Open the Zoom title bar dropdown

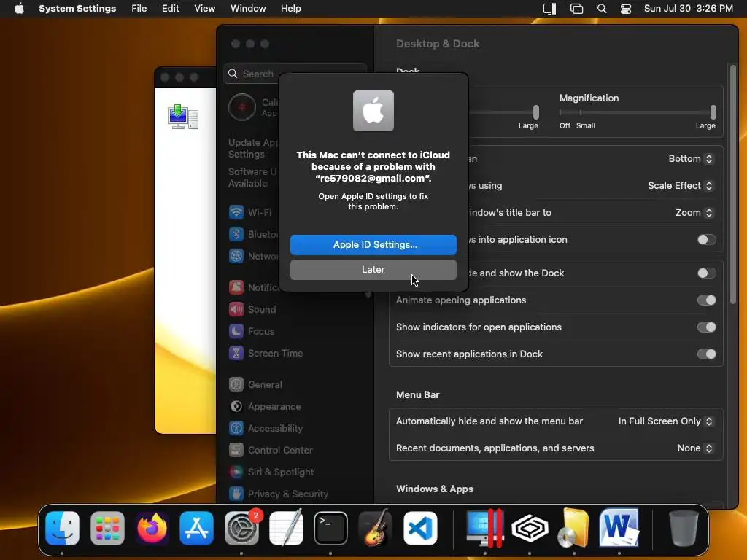(x=694, y=212)
